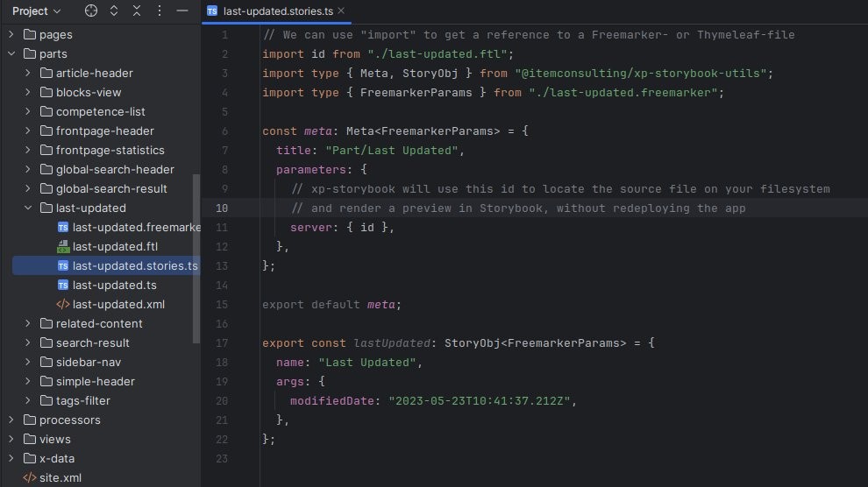Expand the search-result folder
This screenshot has height=487, width=868.
click(x=28, y=342)
